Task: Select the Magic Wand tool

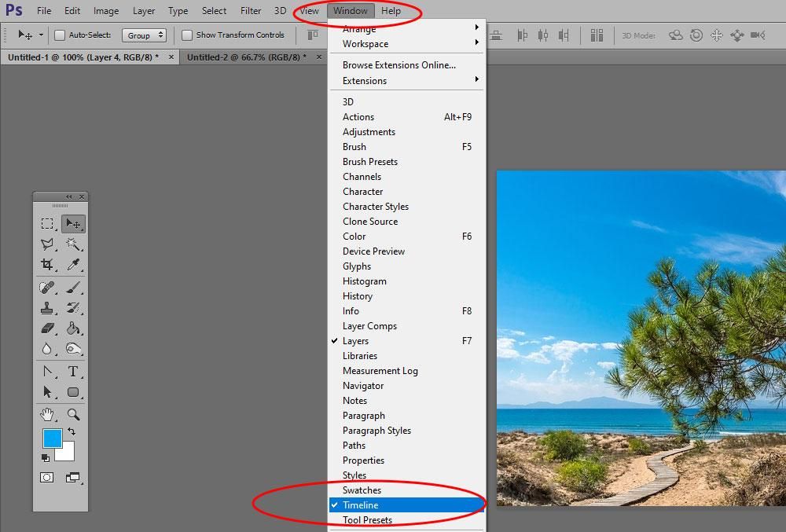Action: point(73,244)
